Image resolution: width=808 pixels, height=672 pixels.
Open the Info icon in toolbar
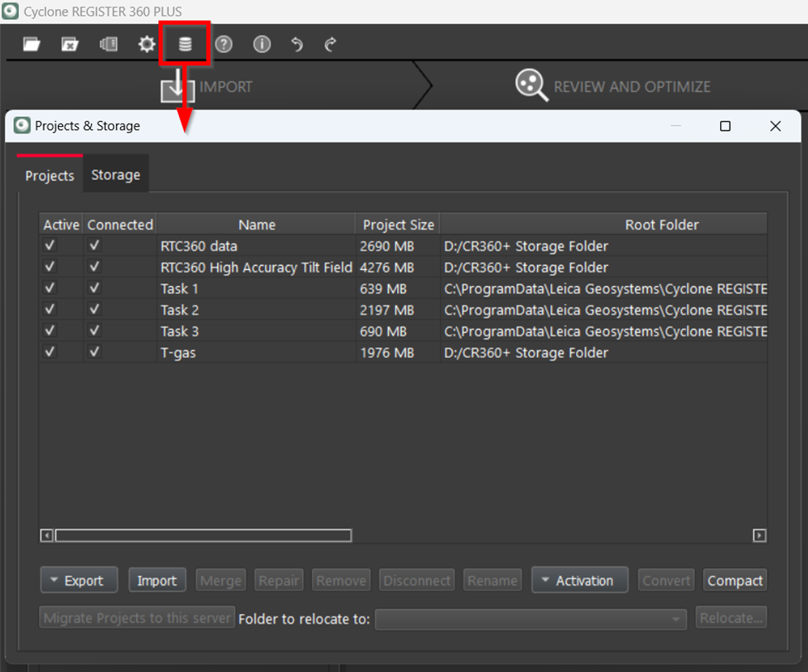pos(262,45)
